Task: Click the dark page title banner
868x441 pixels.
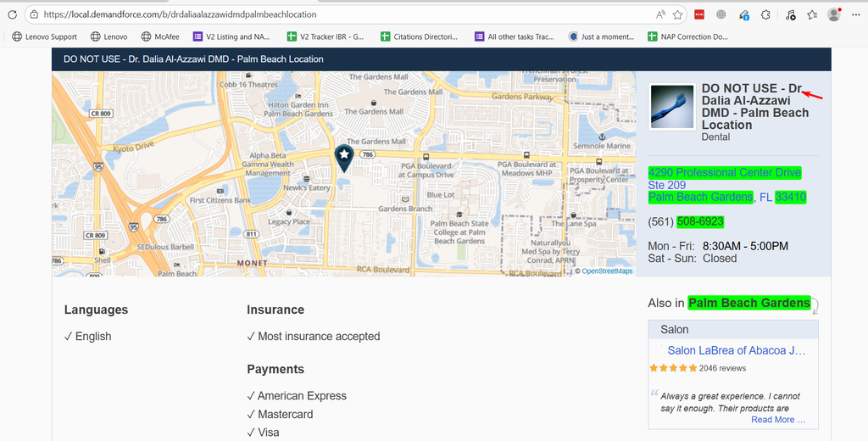Action: (441, 59)
